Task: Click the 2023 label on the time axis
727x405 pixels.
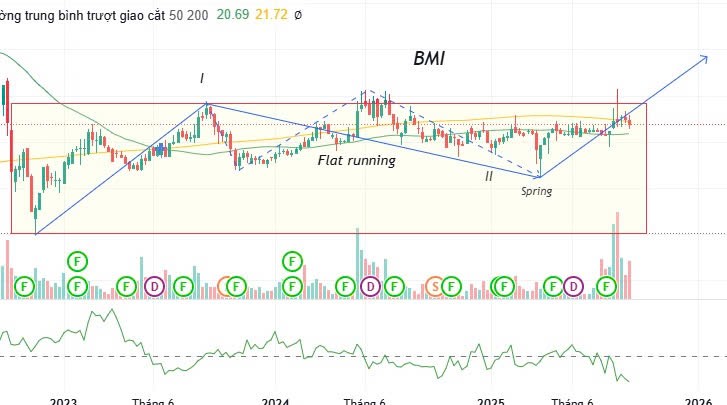Action: point(63,400)
